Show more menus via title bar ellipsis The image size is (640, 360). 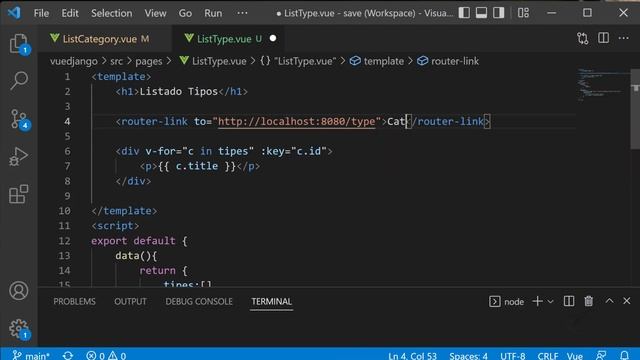click(x=242, y=13)
